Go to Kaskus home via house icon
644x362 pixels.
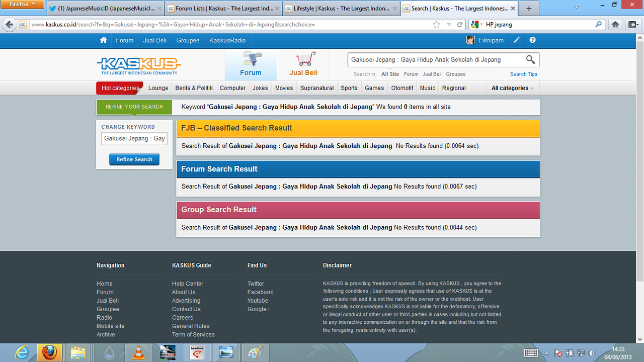(x=103, y=40)
